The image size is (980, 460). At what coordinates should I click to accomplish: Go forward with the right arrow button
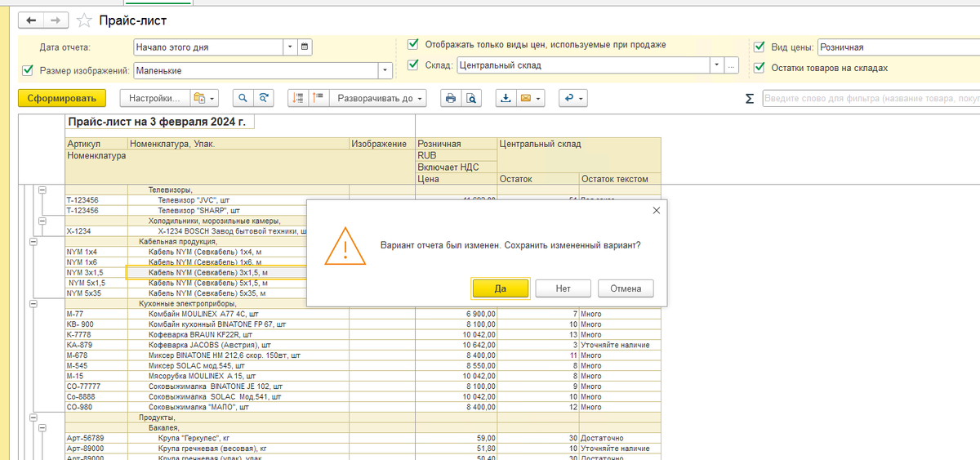[56, 20]
